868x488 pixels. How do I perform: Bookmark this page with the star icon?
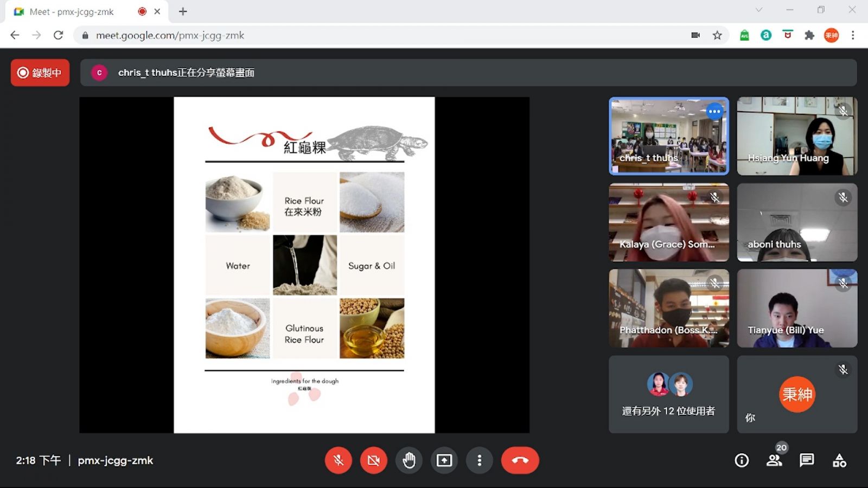717,35
